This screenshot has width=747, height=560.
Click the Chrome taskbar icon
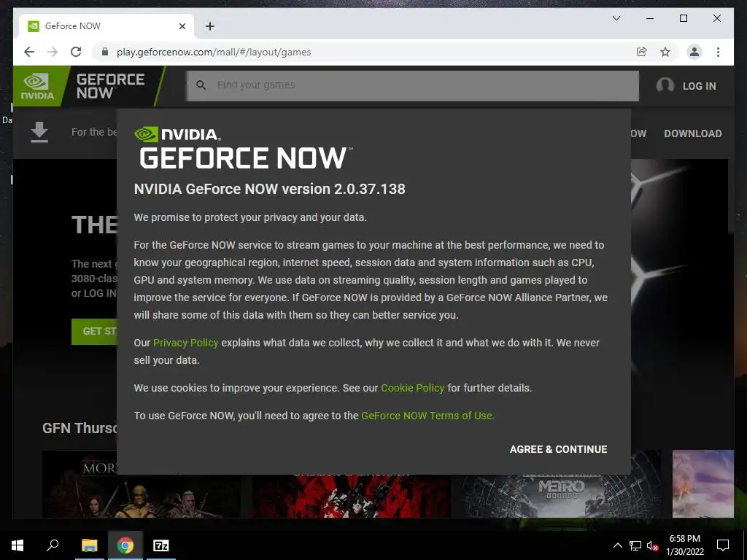point(125,545)
